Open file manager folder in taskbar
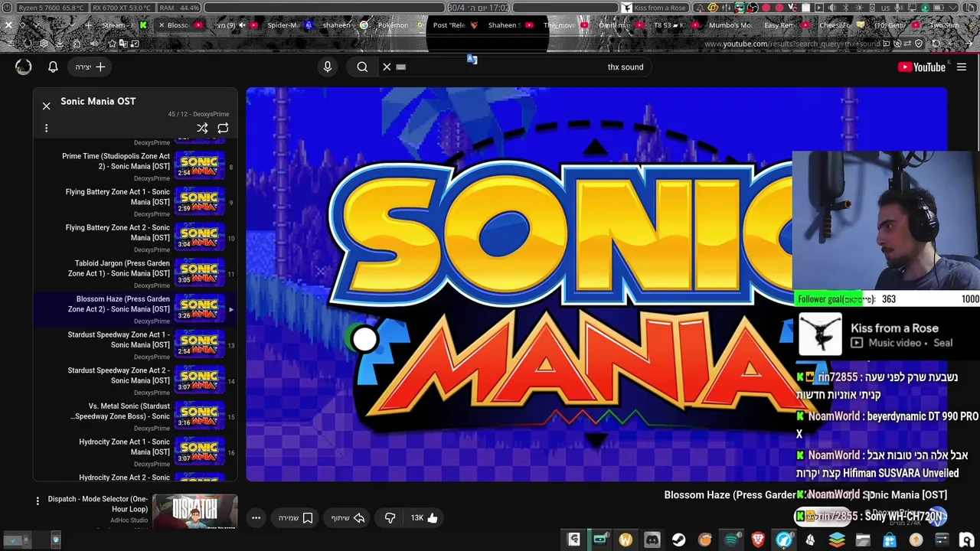980x551 pixels. [863, 540]
